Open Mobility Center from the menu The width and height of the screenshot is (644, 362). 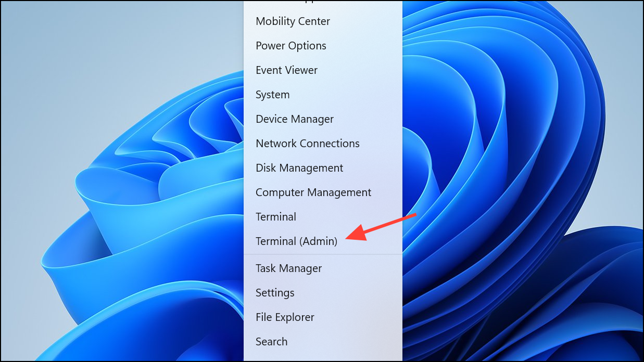323,21
